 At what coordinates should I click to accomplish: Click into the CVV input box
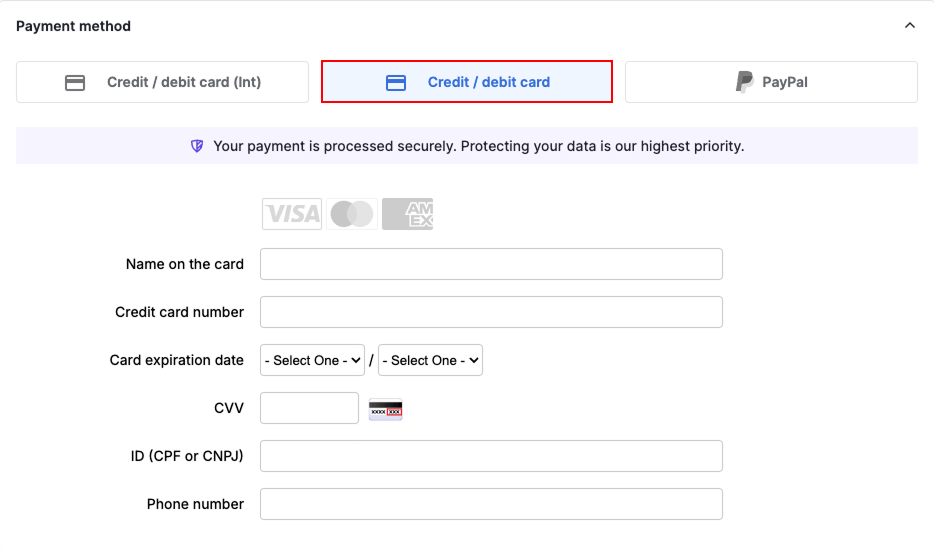[309, 408]
